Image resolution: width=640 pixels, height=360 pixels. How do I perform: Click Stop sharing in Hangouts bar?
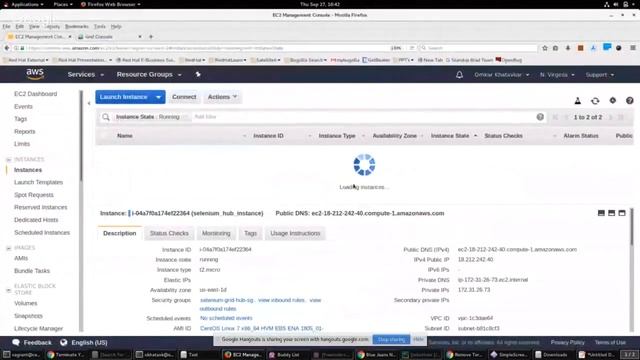point(391,340)
